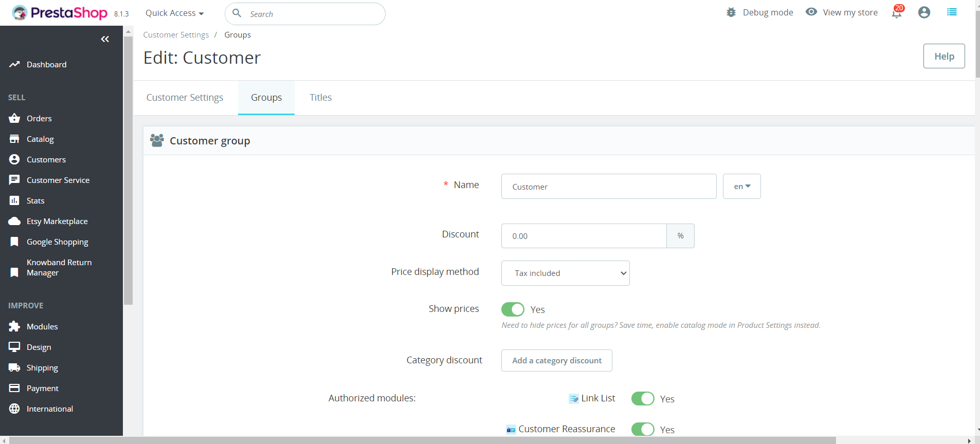Open International in the sidebar menu

50,409
